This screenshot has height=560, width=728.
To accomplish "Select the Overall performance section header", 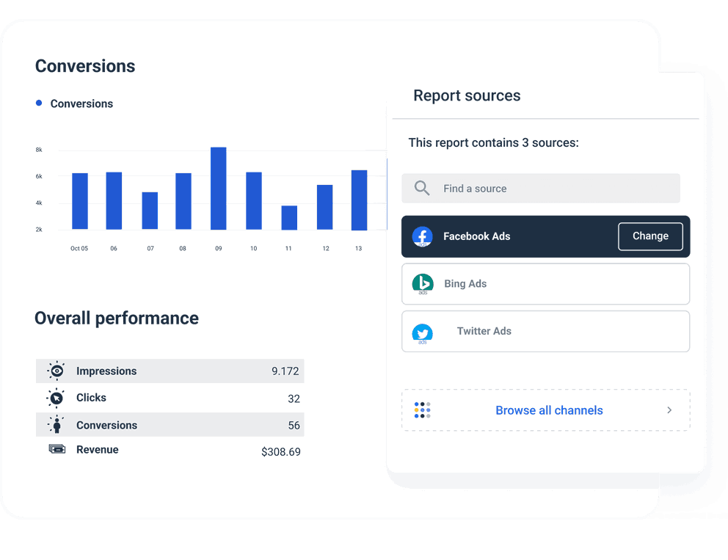I will tap(116, 318).
